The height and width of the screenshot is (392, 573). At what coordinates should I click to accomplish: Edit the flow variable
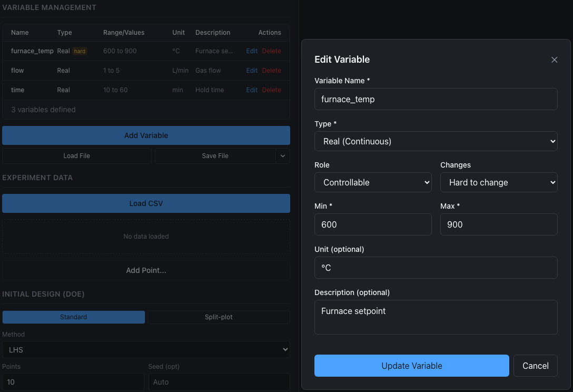tap(252, 70)
